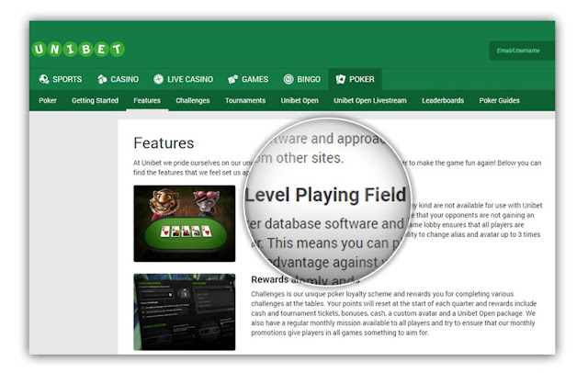Viewport: 588px width, 373px height.
Task: Click the challenges screenshot thumbnail
Action: [185, 311]
